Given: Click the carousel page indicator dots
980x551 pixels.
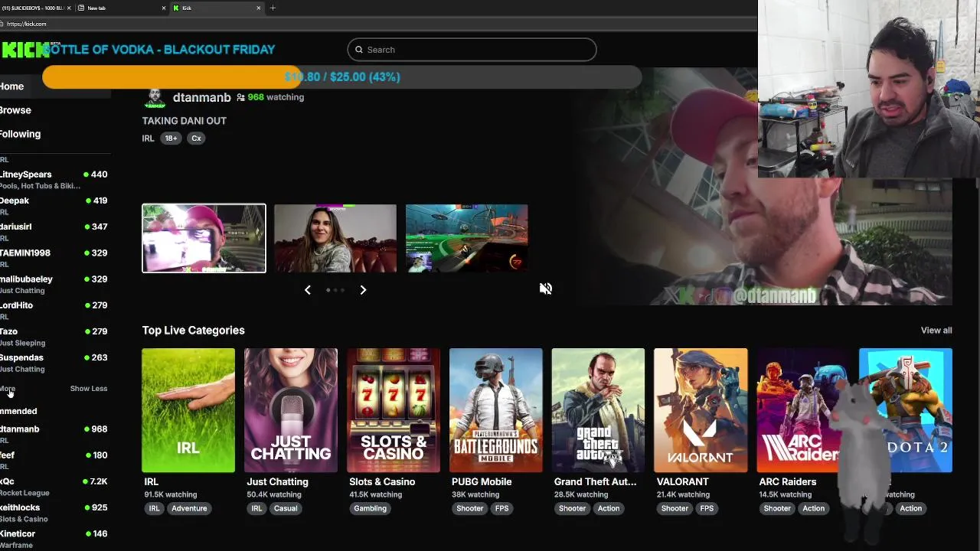Looking at the screenshot, I should (335, 290).
